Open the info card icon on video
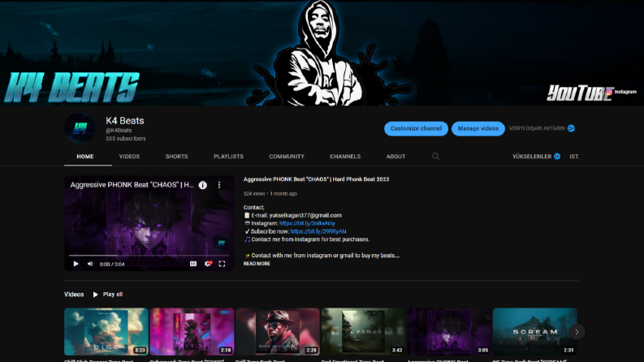The height and width of the screenshot is (362, 644). [203, 185]
